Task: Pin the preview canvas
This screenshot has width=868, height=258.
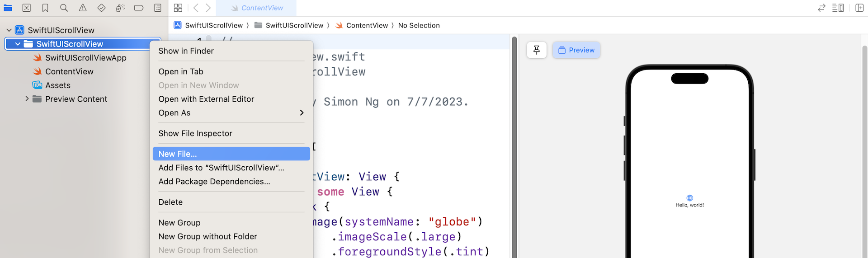Action: pyautogui.click(x=537, y=50)
